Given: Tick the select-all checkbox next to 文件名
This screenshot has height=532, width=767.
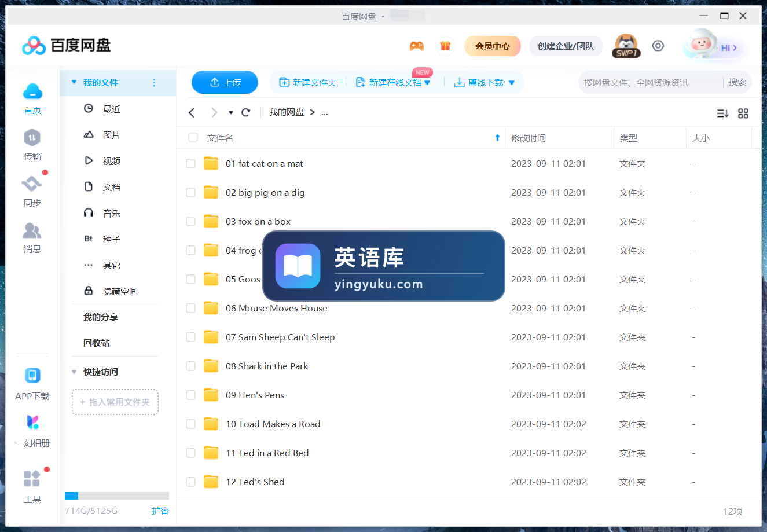Looking at the screenshot, I should point(193,138).
